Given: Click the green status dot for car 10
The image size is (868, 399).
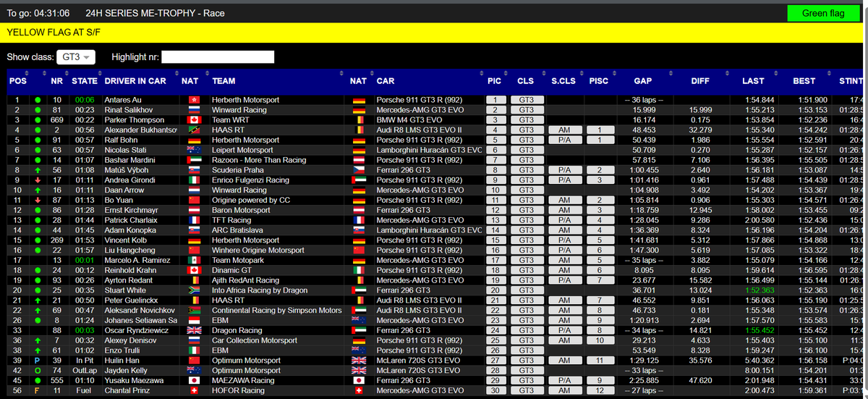Looking at the screenshot, I should tap(37, 100).
